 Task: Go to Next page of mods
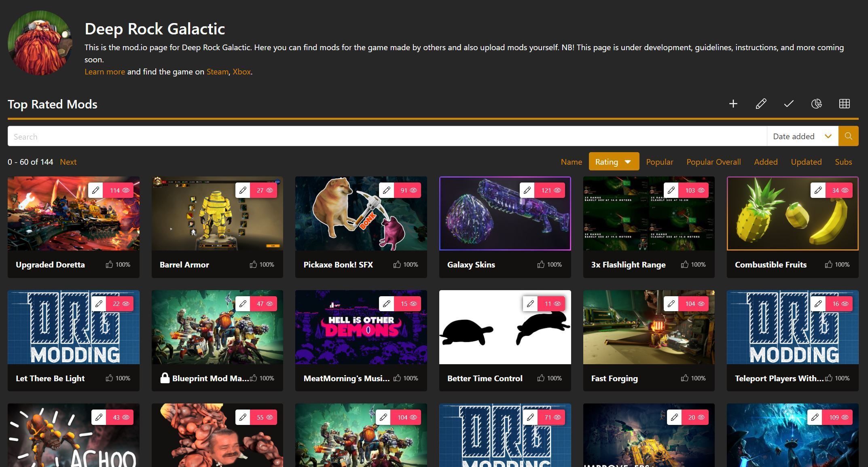coord(68,162)
